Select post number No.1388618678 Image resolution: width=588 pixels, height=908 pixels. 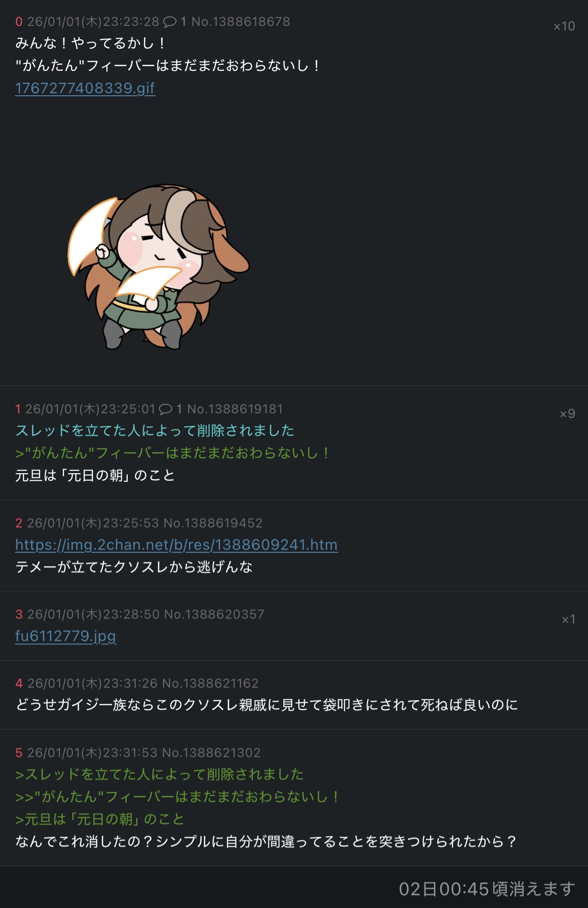[241, 21]
